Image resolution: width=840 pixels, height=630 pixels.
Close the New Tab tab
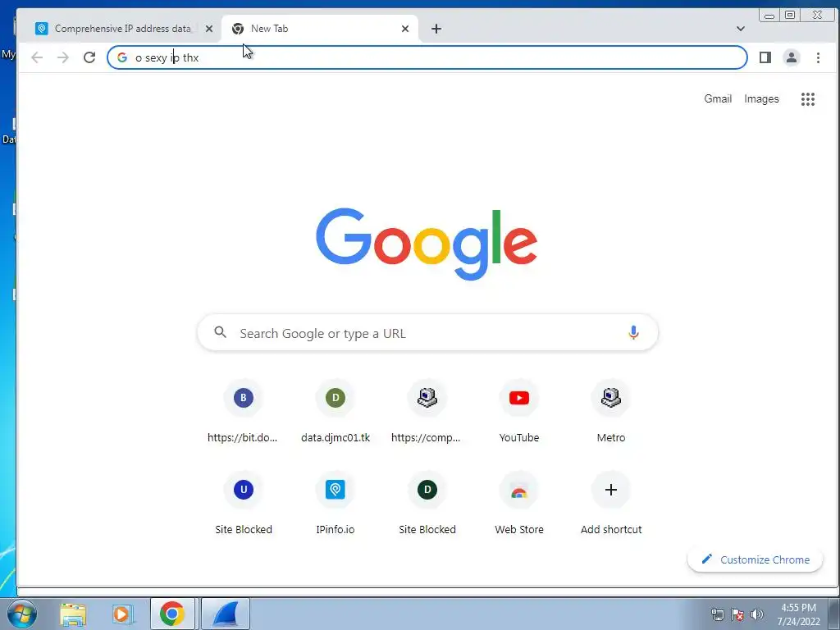point(405,29)
